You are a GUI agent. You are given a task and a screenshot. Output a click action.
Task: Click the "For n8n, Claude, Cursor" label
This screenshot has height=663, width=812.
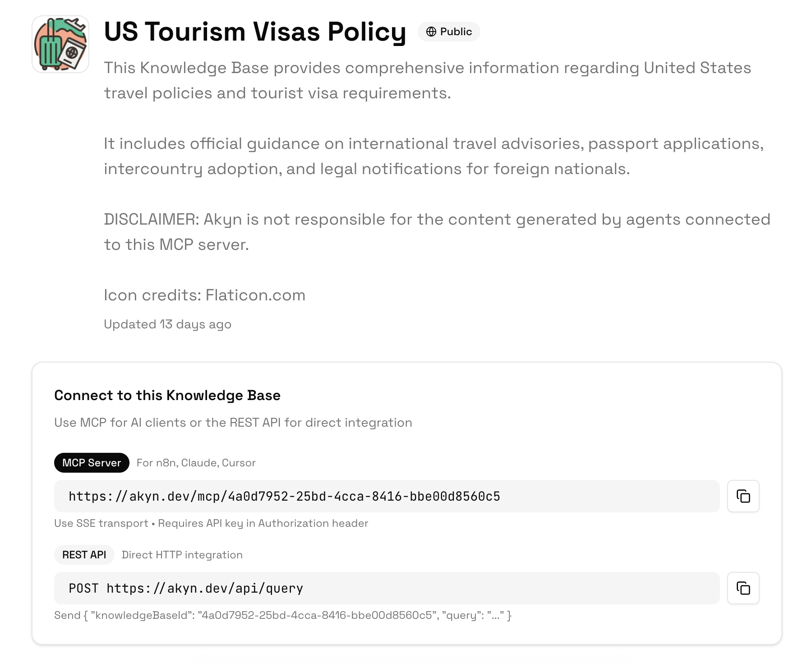[196, 463]
